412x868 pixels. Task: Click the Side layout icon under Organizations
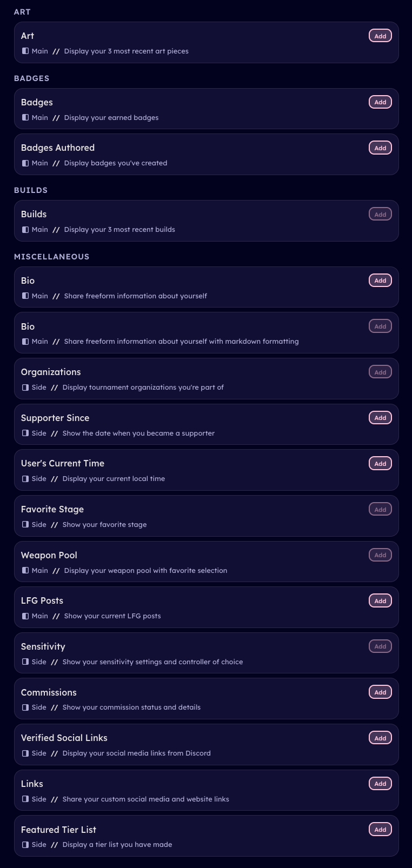click(x=25, y=388)
